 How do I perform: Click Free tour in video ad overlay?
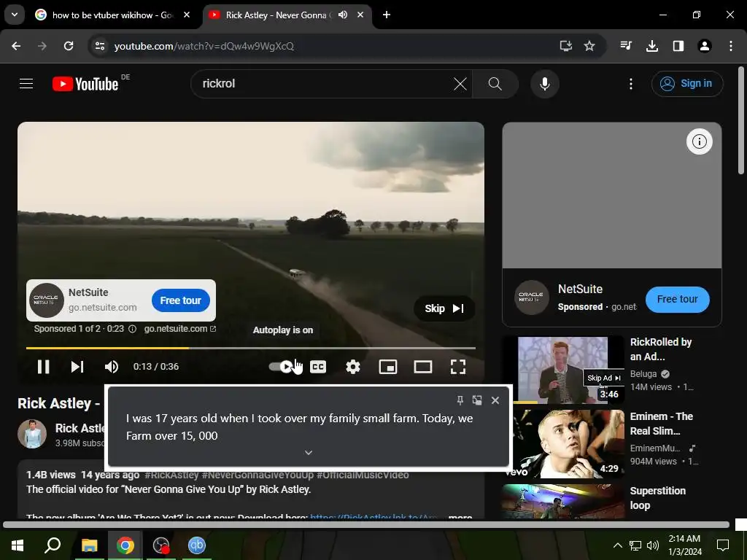click(x=181, y=300)
